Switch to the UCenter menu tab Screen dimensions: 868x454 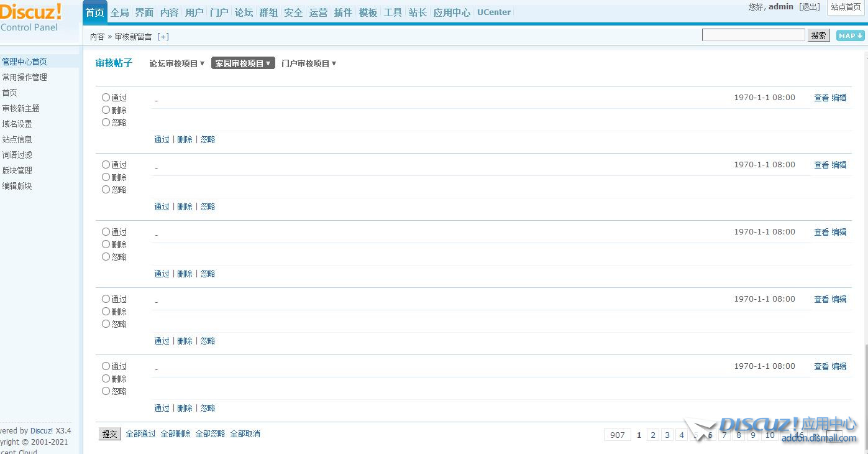[494, 12]
